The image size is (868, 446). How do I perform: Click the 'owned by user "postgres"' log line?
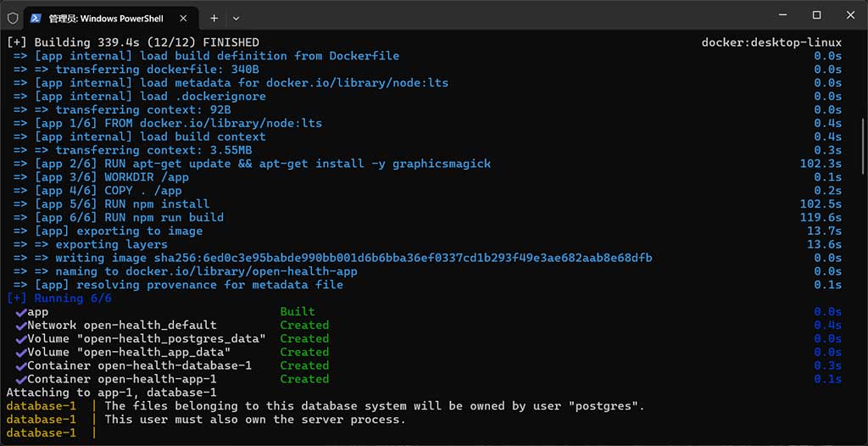click(325, 406)
